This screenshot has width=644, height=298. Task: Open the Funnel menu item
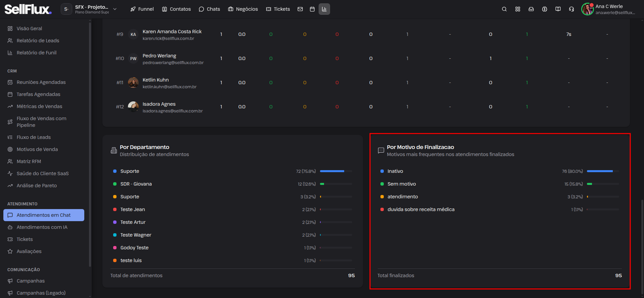point(142,9)
